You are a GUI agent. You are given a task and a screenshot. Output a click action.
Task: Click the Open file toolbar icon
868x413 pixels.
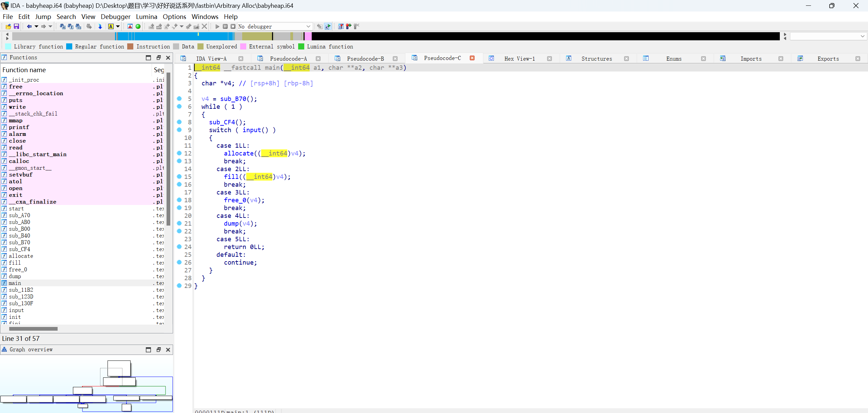coord(8,26)
